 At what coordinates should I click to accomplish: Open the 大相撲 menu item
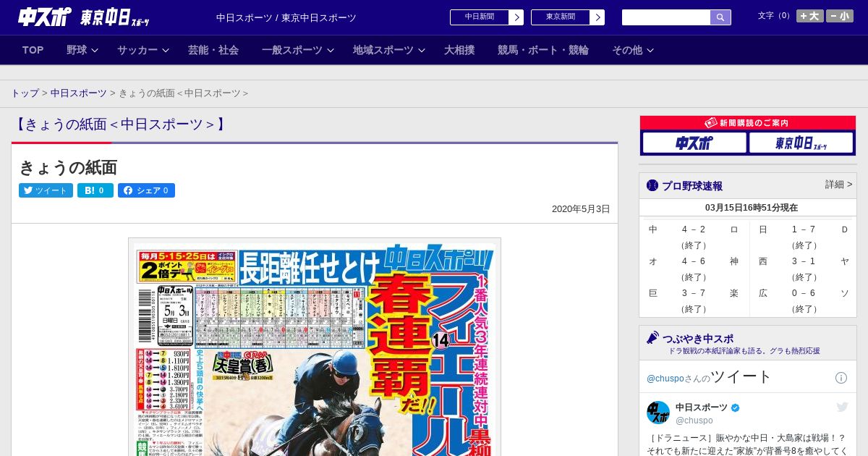459,50
